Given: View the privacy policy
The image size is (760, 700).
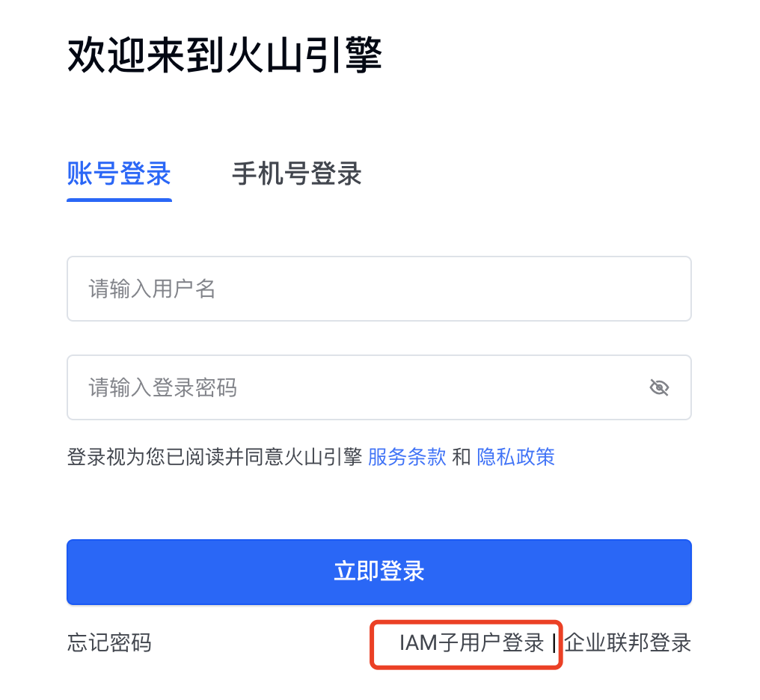Looking at the screenshot, I should click(x=515, y=456).
